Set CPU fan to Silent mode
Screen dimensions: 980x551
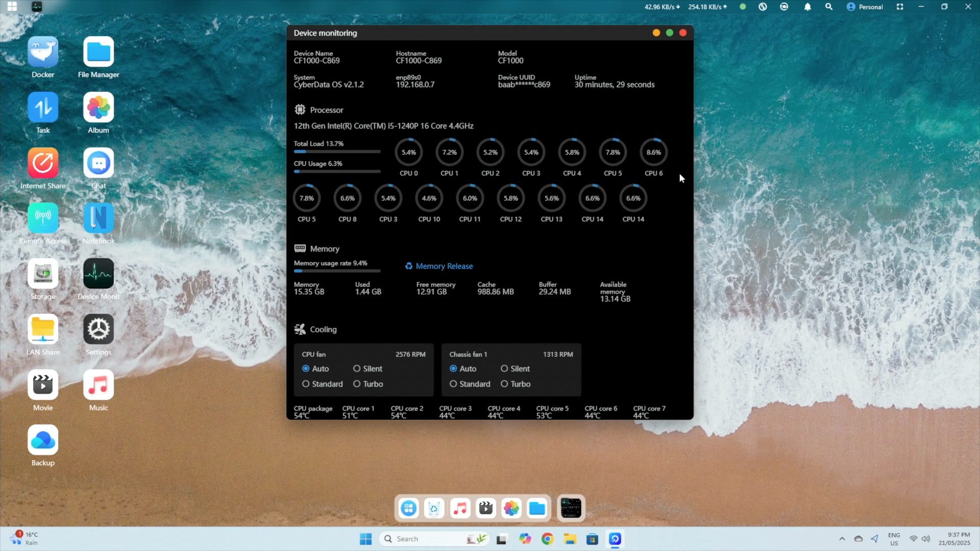[357, 369]
